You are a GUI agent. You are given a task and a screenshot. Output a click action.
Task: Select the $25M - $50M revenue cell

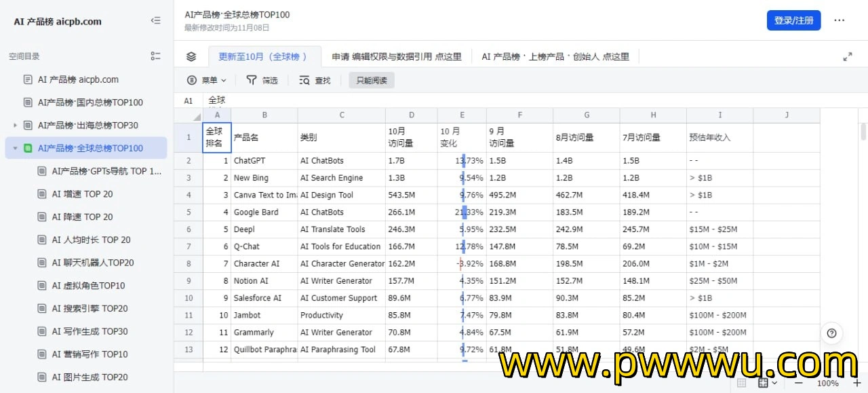(x=719, y=281)
